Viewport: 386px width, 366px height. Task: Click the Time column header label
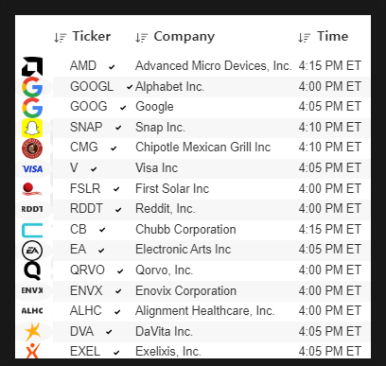pos(332,36)
